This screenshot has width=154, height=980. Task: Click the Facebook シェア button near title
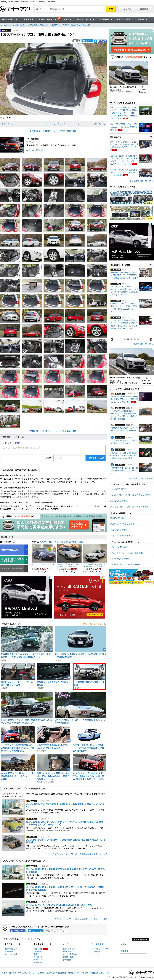point(102,41)
